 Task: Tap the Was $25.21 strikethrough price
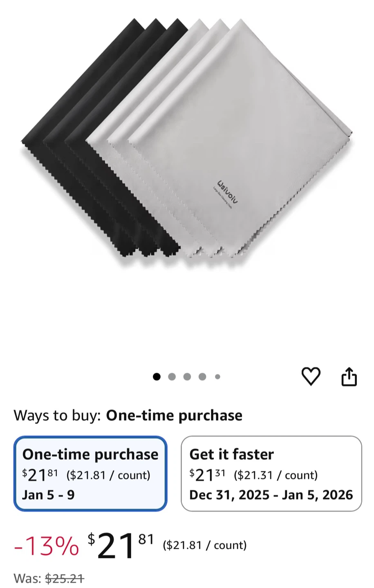pyautogui.click(x=49, y=579)
